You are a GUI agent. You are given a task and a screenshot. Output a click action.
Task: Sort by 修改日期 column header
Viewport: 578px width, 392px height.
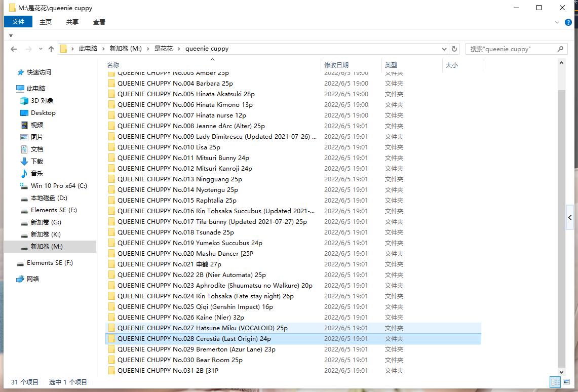click(x=336, y=65)
